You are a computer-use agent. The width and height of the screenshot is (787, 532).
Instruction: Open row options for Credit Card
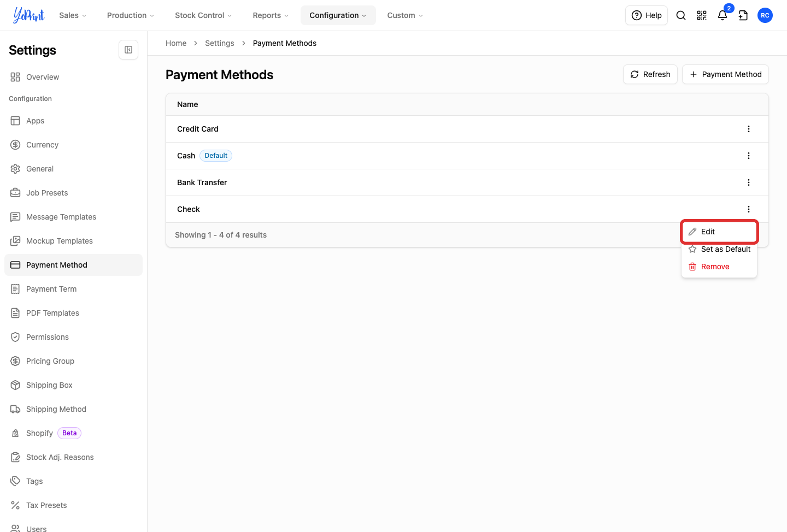(x=749, y=129)
